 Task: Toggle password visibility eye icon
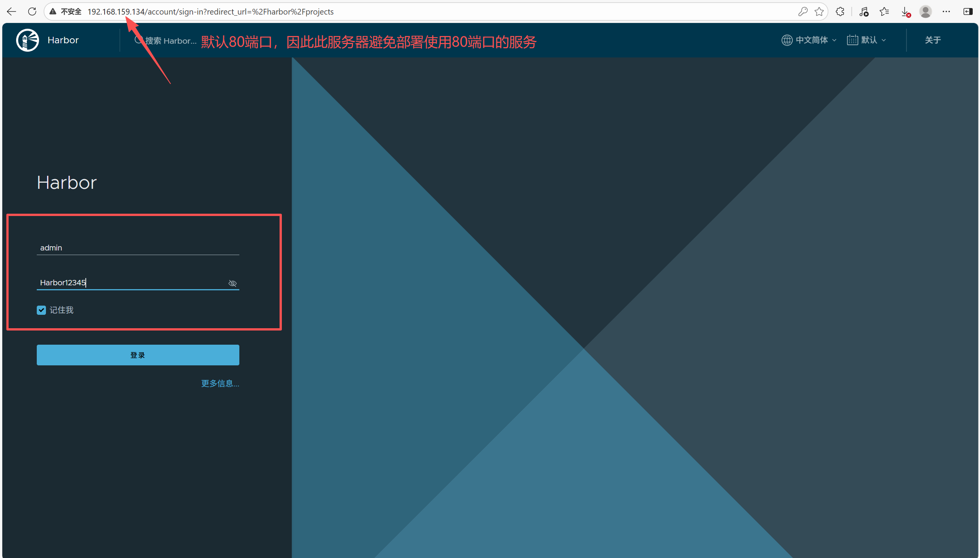click(232, 283)
